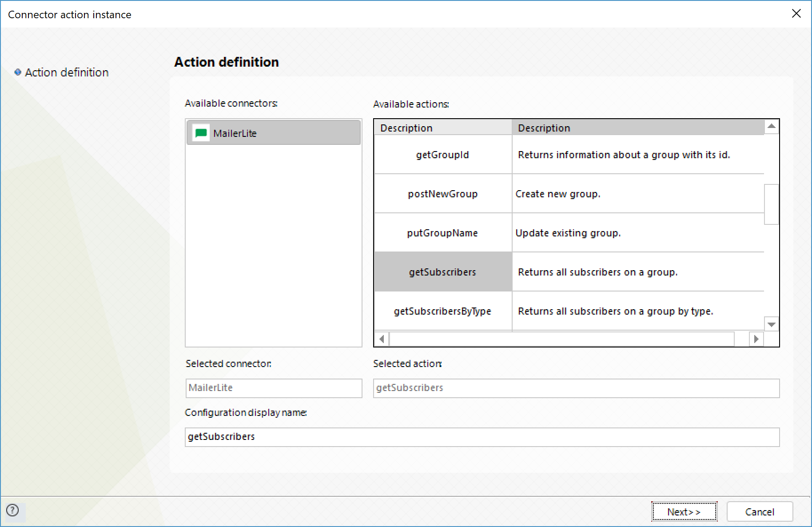Click the actions list scroll up arrow
This screenshot has width=812, height=527.
772,127
